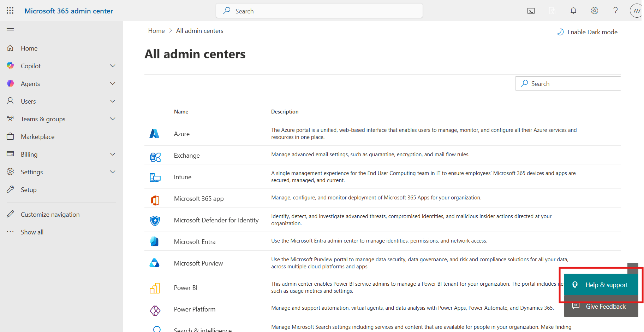
Task: Click the Description column header
Action: [x=285, y=112]
